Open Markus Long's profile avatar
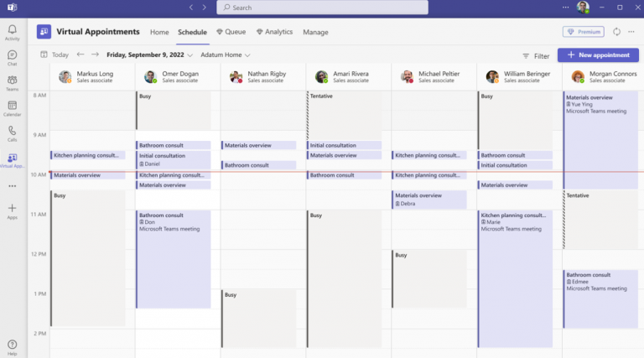The height and width of the screenshot is (358, 644). click(65, 76)
